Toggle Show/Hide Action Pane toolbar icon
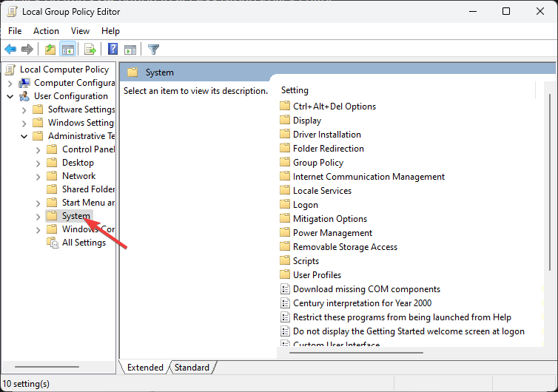Screen dimensions: 558x392 pyautogui.click(x=130, y=50)
